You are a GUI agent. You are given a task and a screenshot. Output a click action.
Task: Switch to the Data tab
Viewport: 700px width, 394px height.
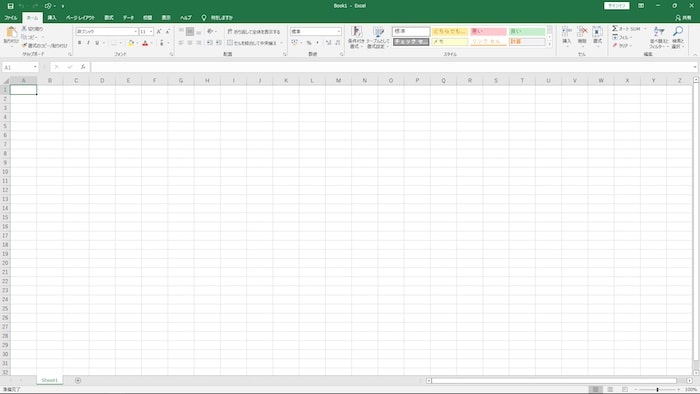click(129, 18)
